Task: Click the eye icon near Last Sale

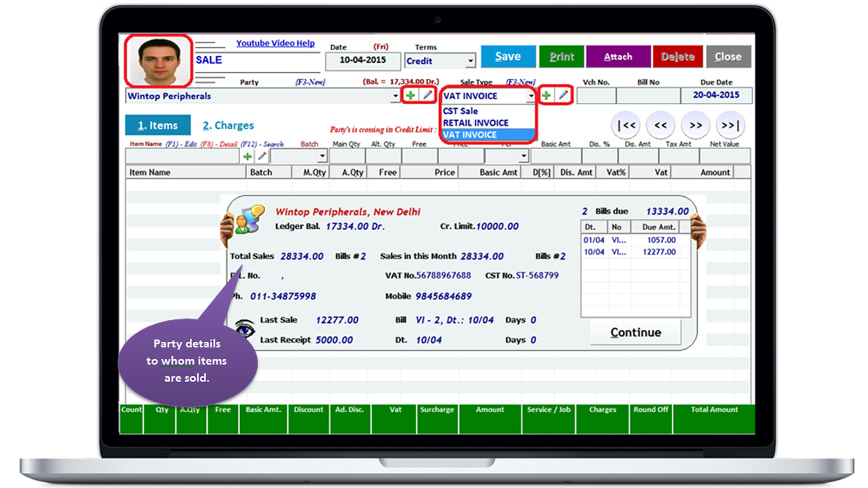Action: pyautogui.click(x=245, y=328)
